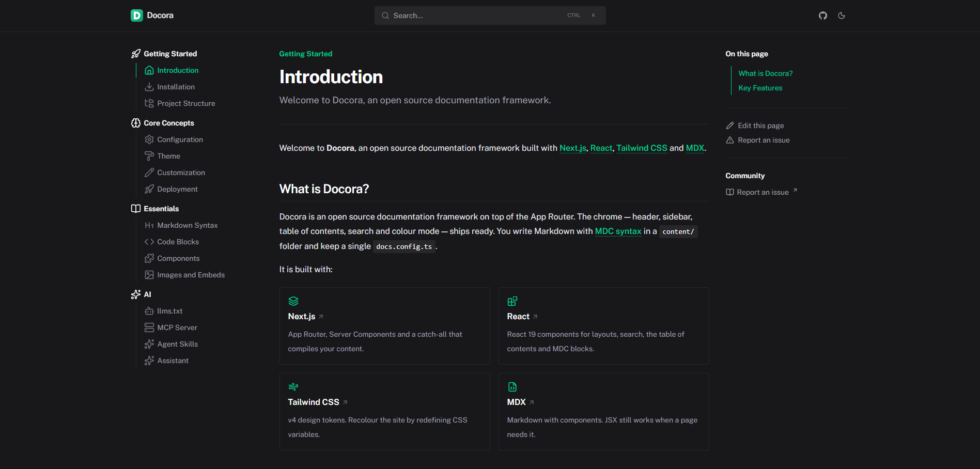Open the llms.txt page
This screenshot has height=469, width=980.
tap(170, 311)
